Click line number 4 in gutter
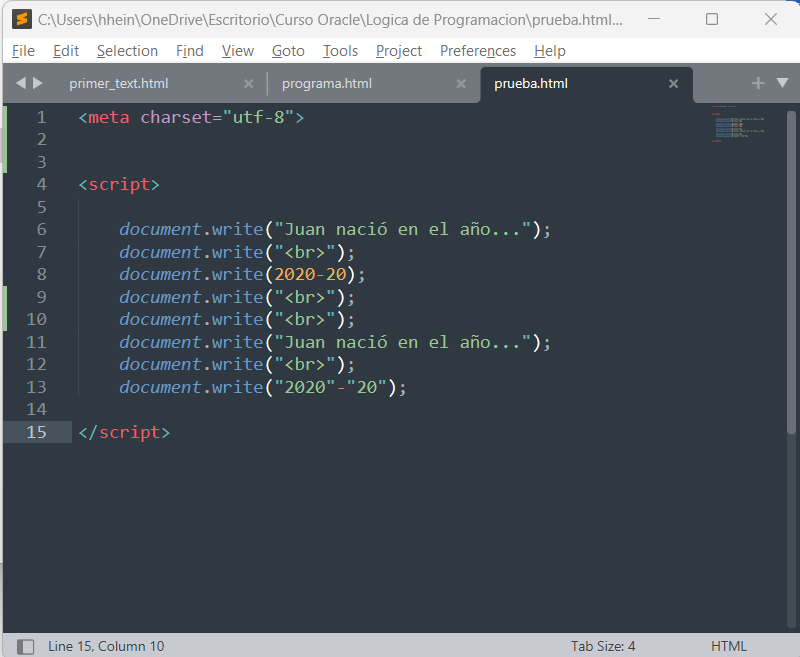The height and width of the screenshot is (657, 800). (41, 185)
